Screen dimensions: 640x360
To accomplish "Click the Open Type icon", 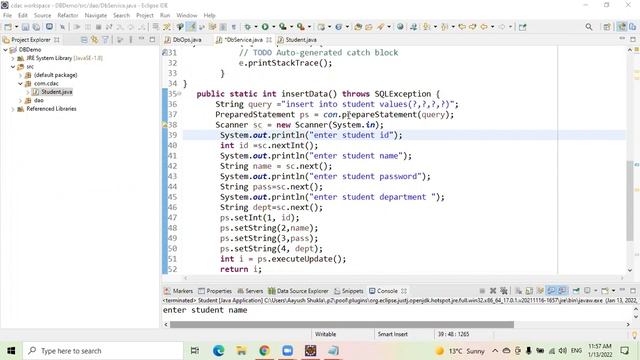I will point(358,27).
